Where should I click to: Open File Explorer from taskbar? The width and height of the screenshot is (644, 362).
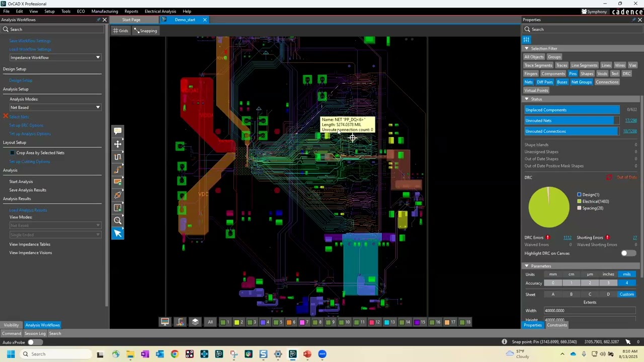[130, 354]
